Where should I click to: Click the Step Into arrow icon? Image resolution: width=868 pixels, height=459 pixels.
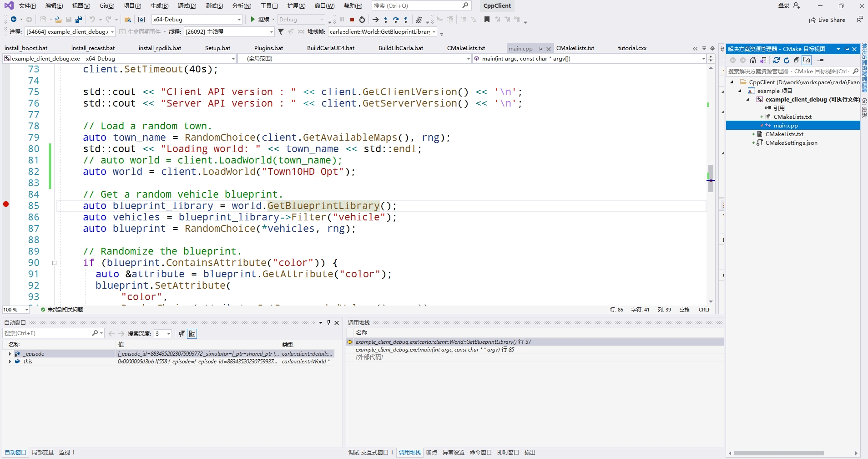[386, 20]
